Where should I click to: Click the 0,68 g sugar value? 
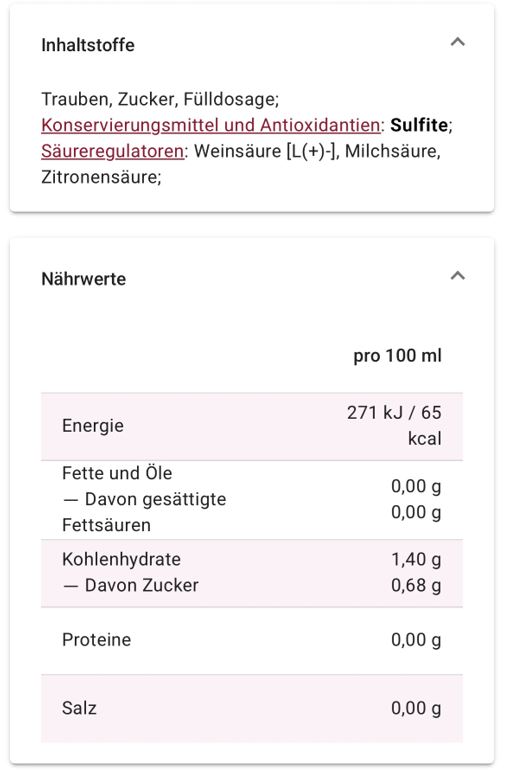(x=416, y=586)
